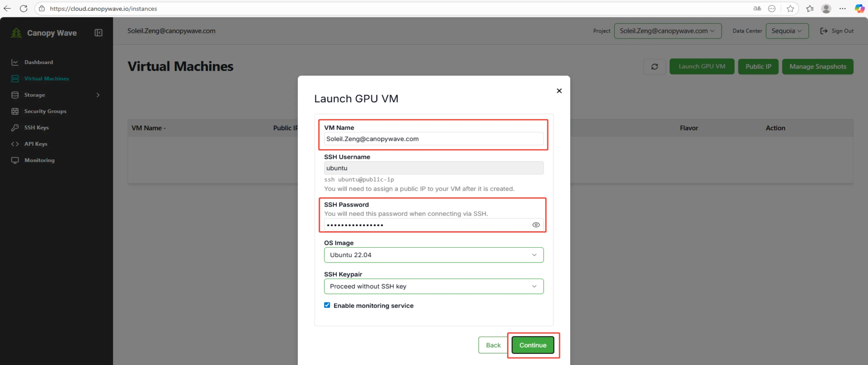Collapse the sidebar panel icon
The image size is (868, 365).
[98, 33]
